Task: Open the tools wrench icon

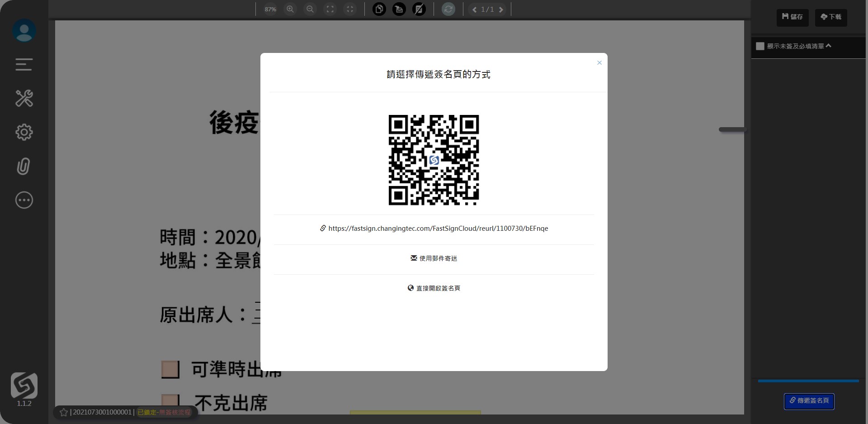Action: point(24,98)
